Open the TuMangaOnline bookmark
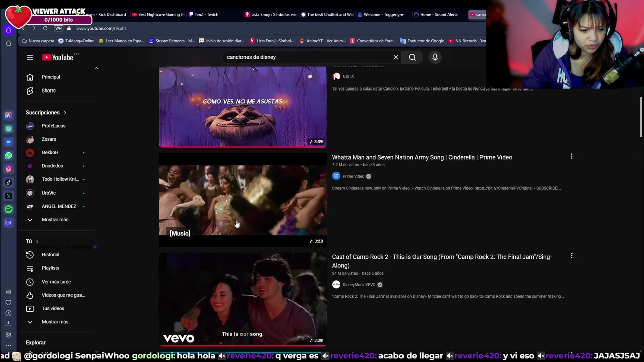Viewport: 644px width, 362px height. point(76,41)
